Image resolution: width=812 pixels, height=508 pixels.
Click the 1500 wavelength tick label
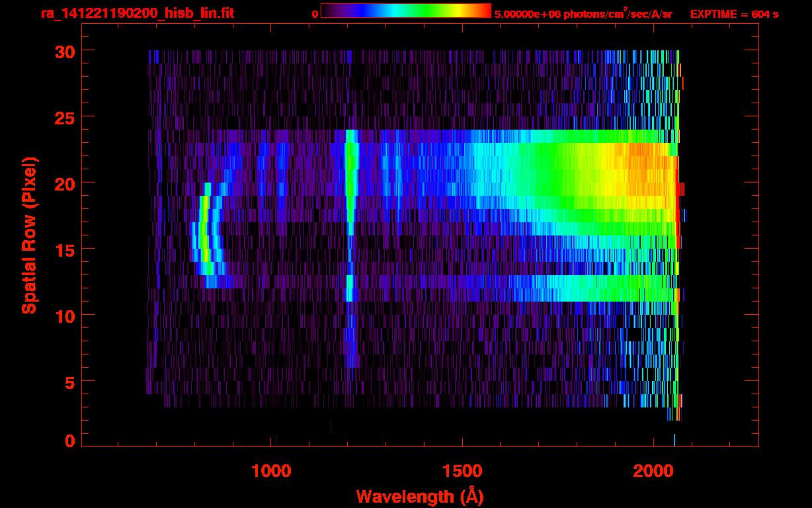point(462,471)
